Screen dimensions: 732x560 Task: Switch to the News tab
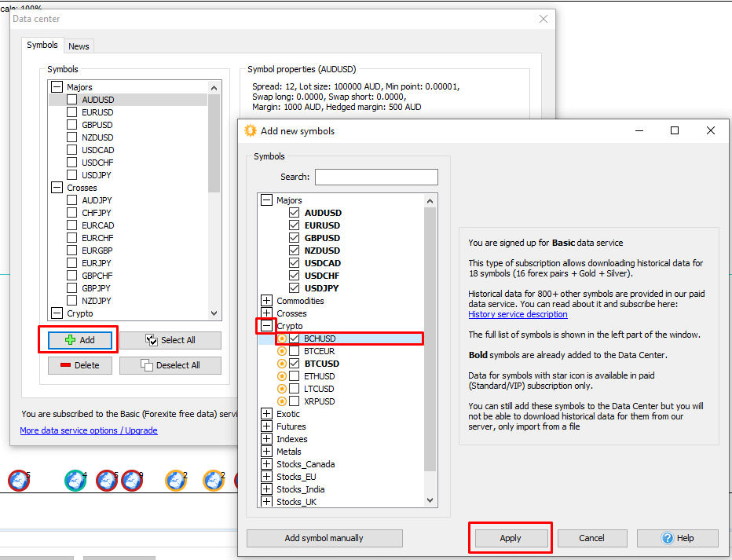[79, 46]
